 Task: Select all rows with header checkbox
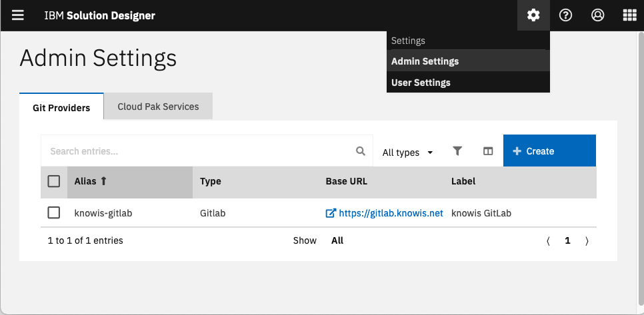54,181
